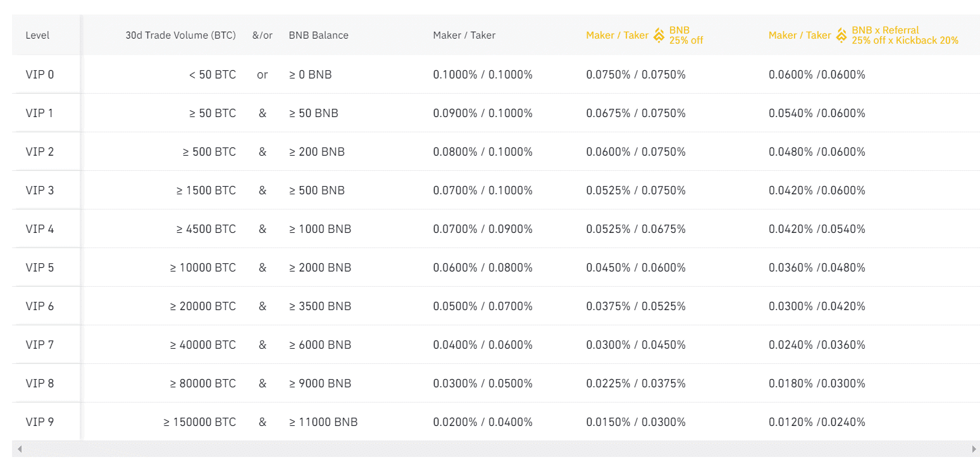The width and height of the screenshot is (980, 469).
Task: Click the 'BNB Balance' column header
Action: 318,35
